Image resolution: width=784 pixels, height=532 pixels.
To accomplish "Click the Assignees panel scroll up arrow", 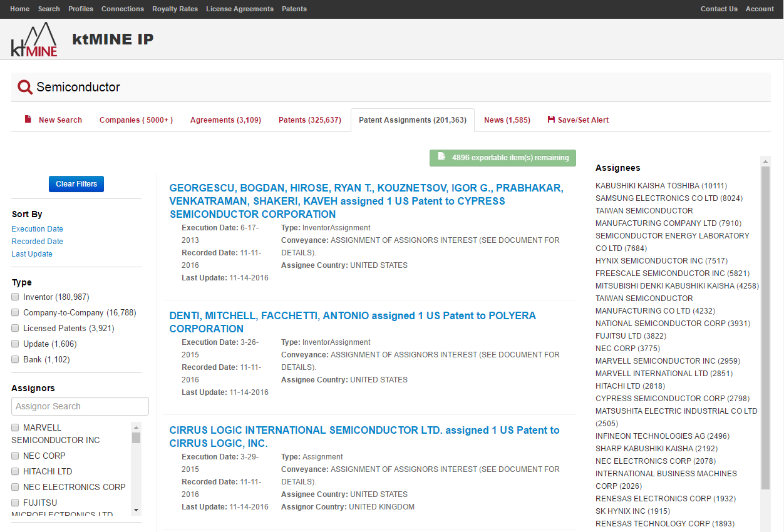I will [765, 161].
